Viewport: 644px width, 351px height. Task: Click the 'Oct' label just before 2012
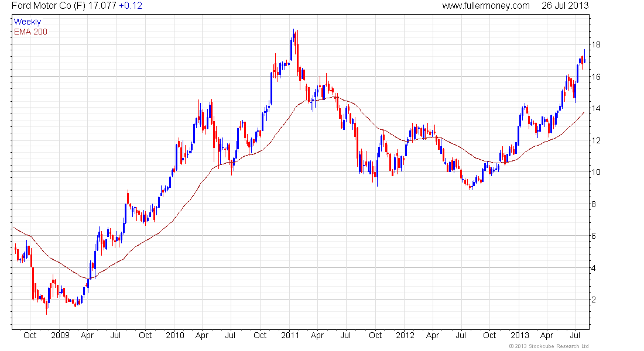click(x=375, y=335)
